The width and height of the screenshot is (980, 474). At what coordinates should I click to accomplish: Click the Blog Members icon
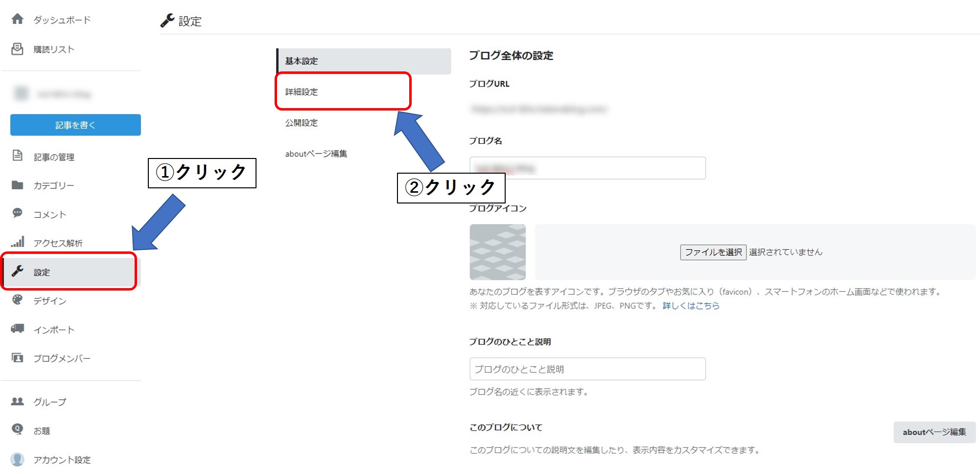tap(18, 358)
